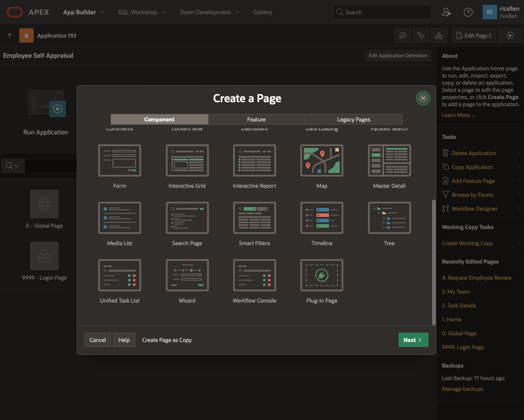Click the Edit Page 1 button
Screen dimensions: 524x420
474,35
